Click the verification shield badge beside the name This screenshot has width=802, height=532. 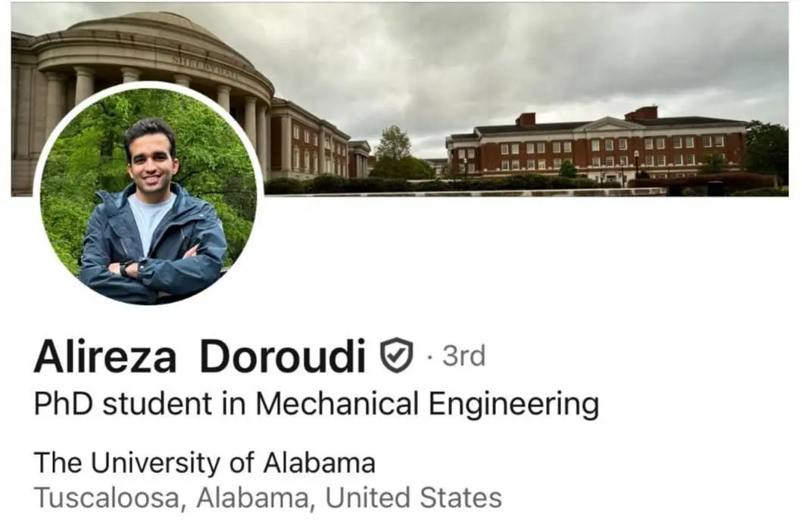tap(397, 355)
